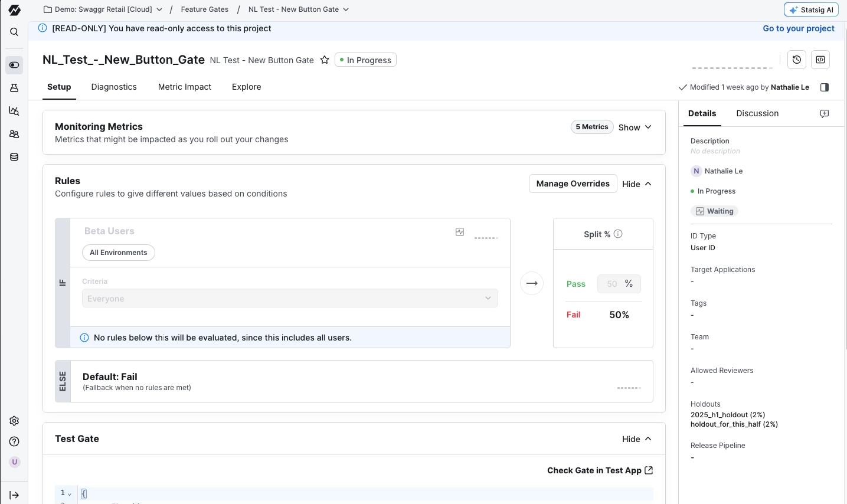Screen dimensions: 847x504
Task: Click the Feature Gates breadcrumb link
Action: [205, 9]
